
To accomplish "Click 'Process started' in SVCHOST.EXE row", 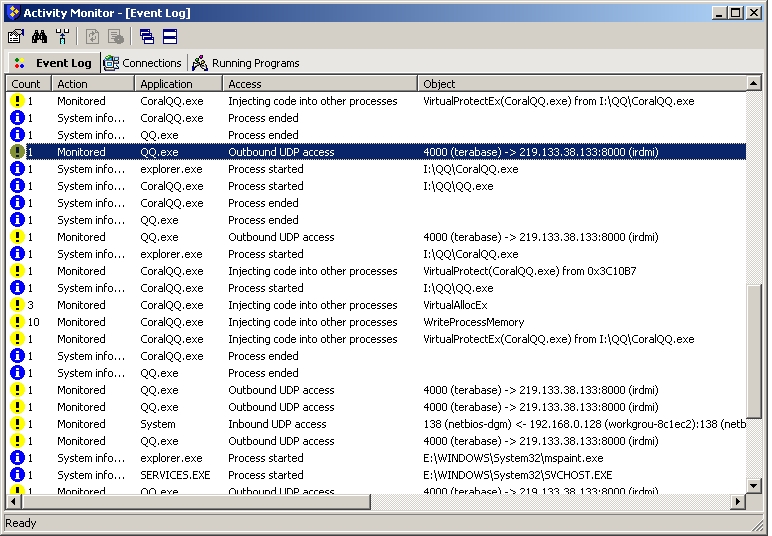I will coord(266,475).
